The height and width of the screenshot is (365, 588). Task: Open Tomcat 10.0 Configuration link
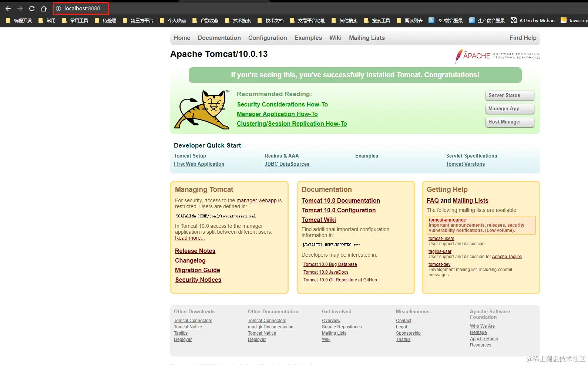(339, 210)
